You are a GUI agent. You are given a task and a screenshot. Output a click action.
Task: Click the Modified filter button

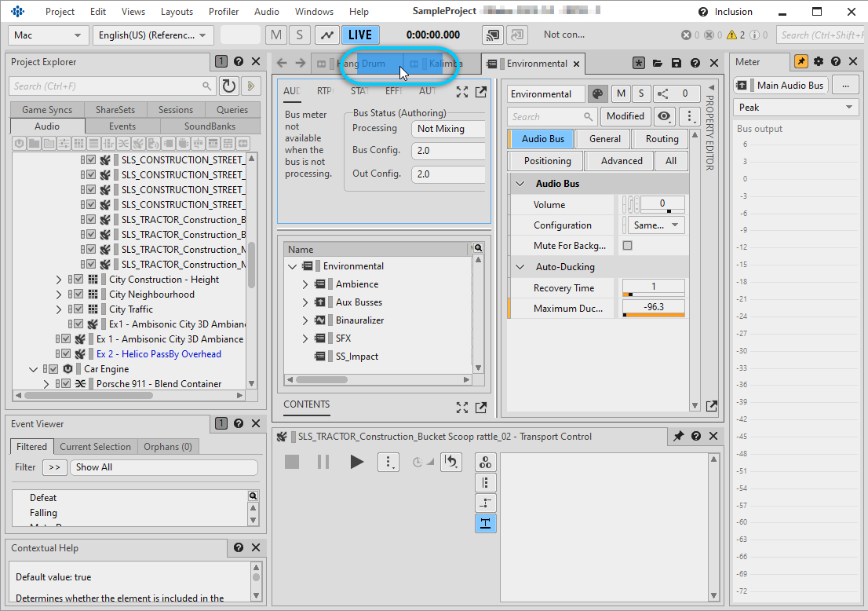625,116
